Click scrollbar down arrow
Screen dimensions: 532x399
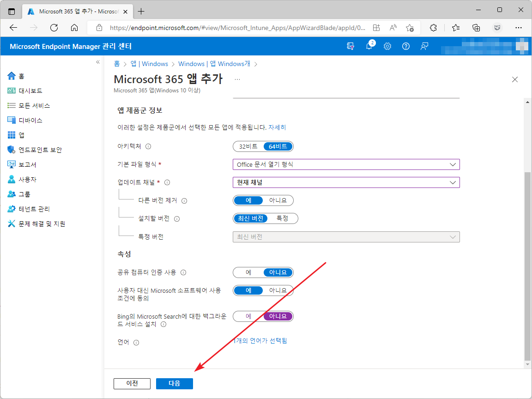pos(527,364)
